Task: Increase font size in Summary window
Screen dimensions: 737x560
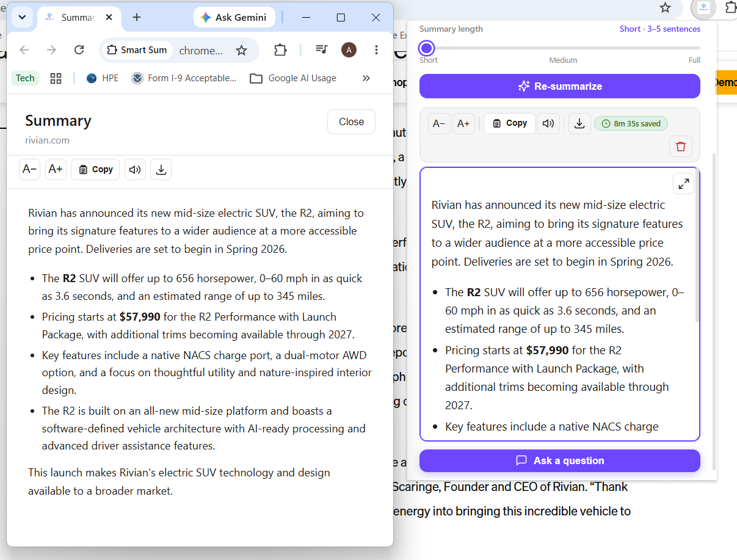Action: pyautogui.click(x=56, y=169)
